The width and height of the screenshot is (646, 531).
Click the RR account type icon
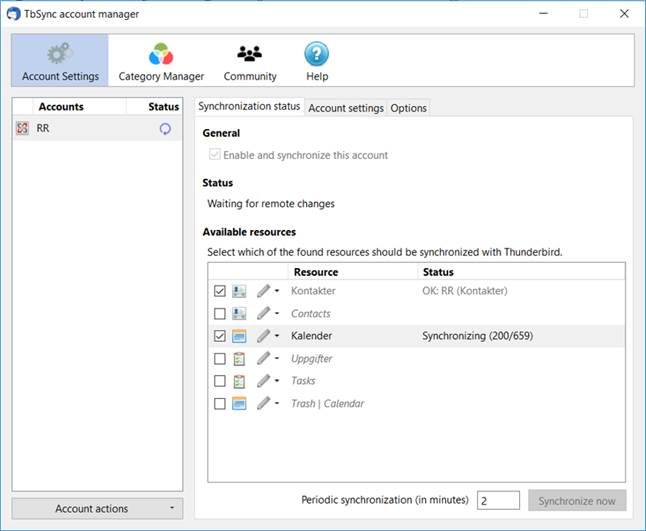[x=22, y=128]
